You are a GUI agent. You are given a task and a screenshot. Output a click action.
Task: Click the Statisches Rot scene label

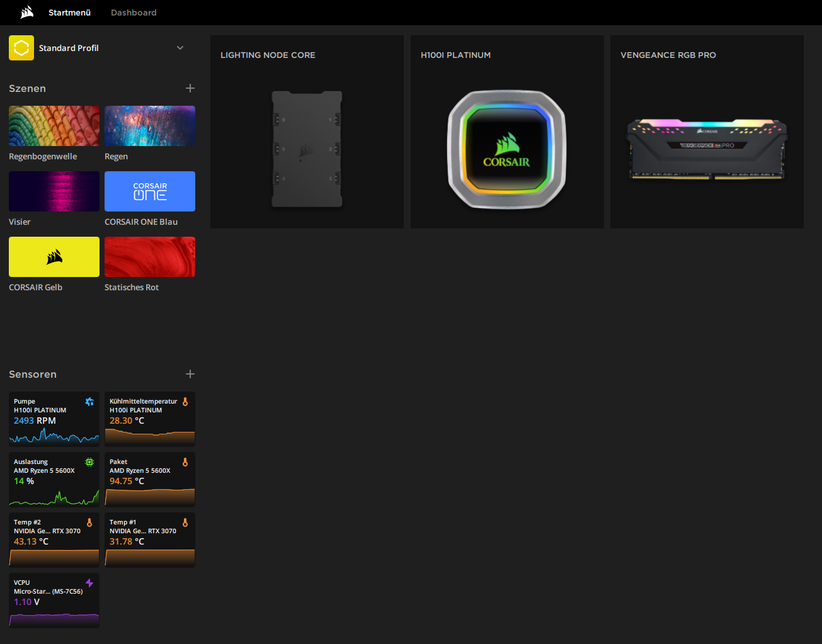132,287
